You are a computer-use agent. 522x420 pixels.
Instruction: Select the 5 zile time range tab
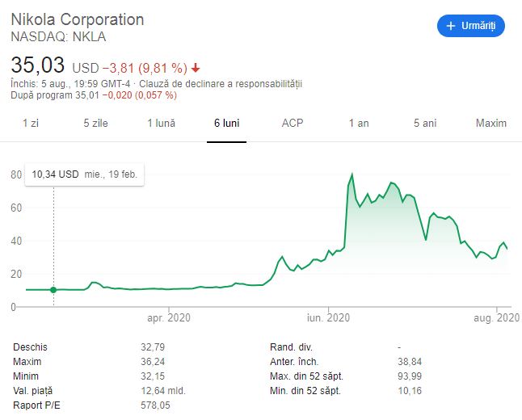point(95,123)
